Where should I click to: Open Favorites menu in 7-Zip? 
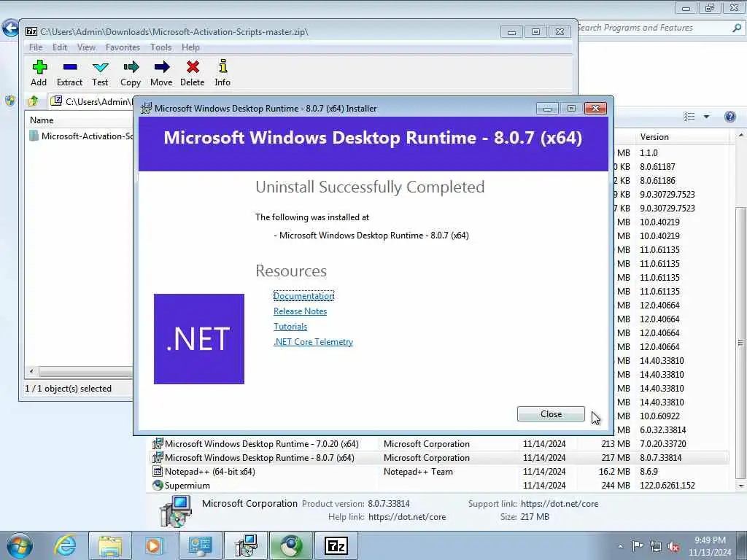coord(123,47)
